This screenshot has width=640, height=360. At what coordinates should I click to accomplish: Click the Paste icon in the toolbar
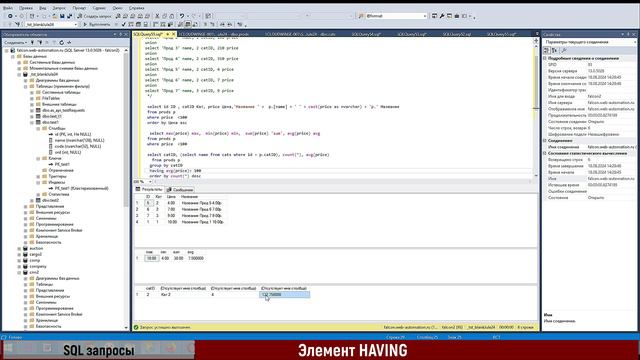171,16
